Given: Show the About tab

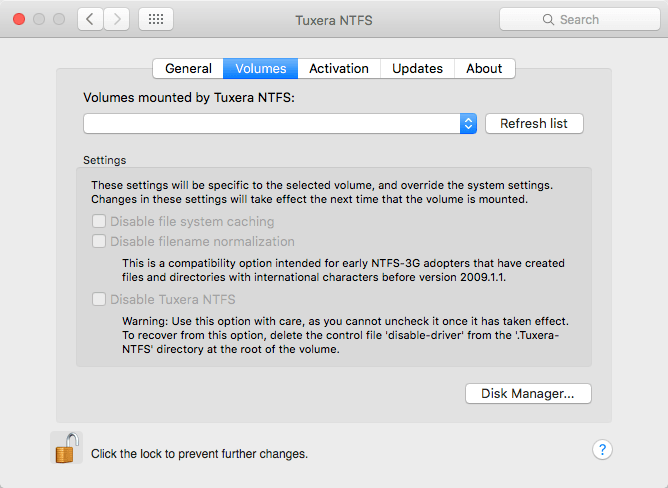Looking at the screenshot, I should tap(484, 69).
